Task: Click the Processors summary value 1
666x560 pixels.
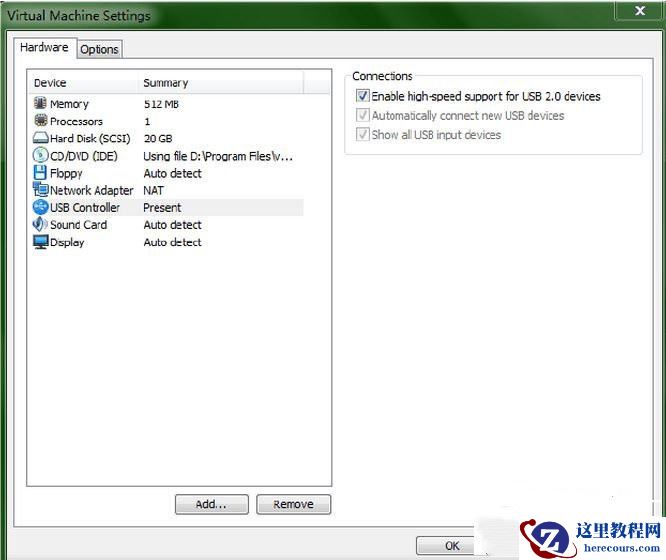Action: (147, 122)
